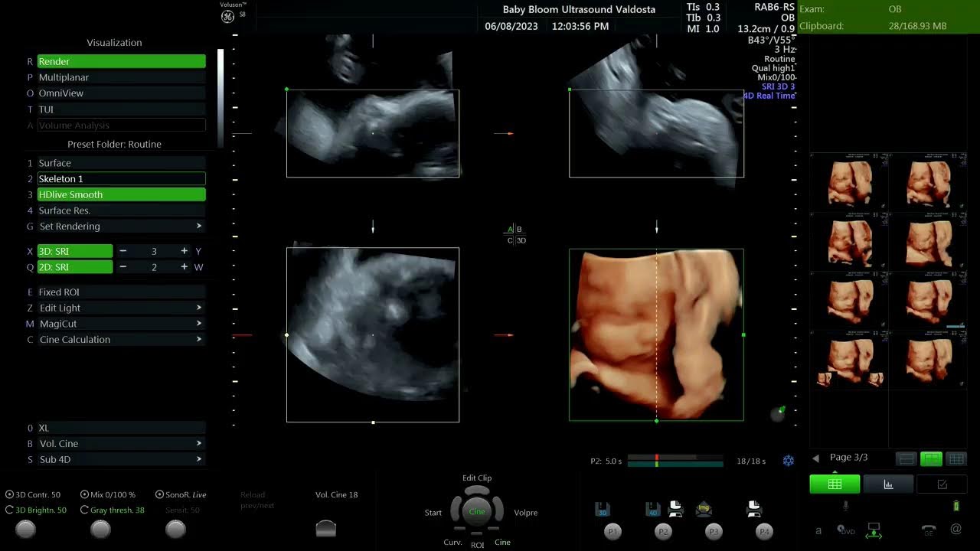
Task: Click the GE phone service icon
Action: [x=929, y=530]
